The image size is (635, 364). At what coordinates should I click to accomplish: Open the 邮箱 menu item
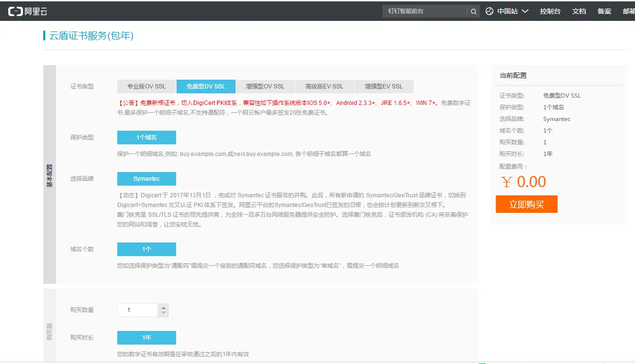tap(629, 11)
